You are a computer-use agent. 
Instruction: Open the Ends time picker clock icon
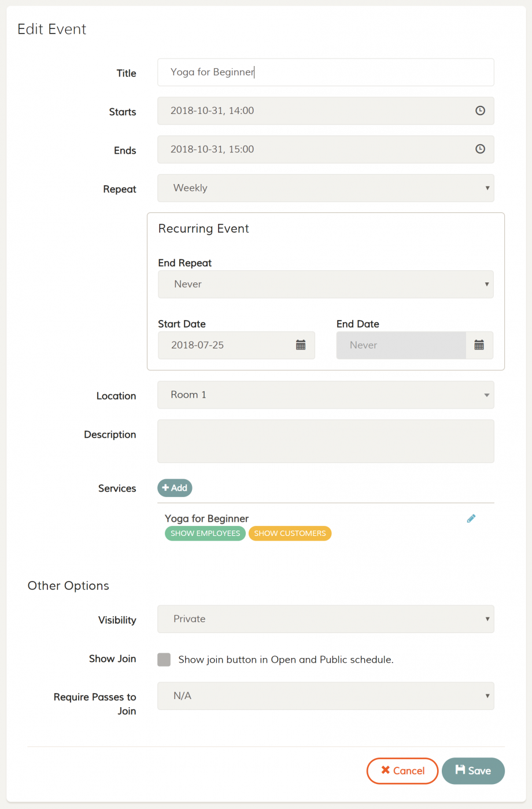(480, 149)
